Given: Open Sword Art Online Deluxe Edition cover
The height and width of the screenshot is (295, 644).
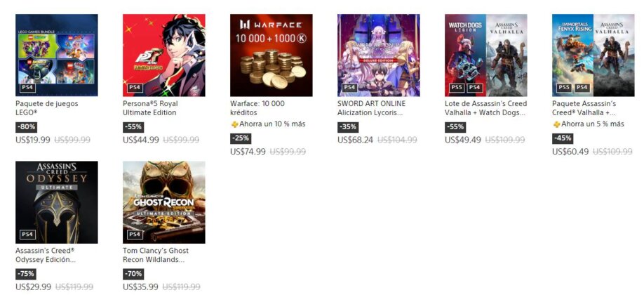Looking at the screenshot, I should pyautogui.click(x=379, y=55).
